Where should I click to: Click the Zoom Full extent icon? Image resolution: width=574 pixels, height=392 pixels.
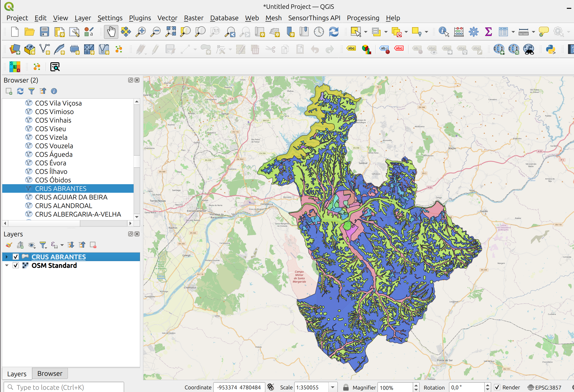click(171, 32)
